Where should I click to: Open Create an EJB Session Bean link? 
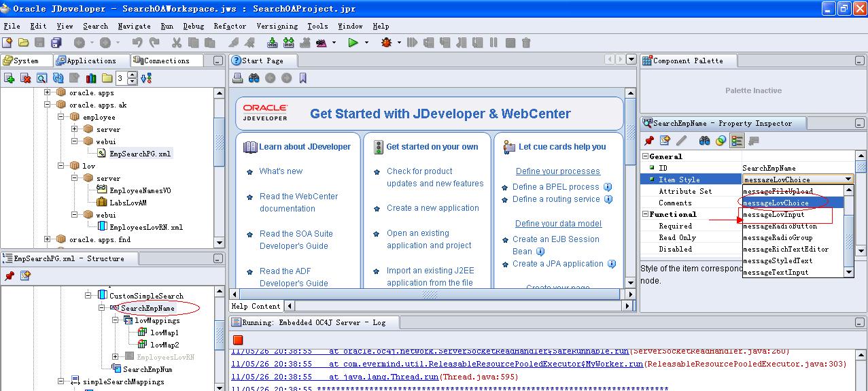556,245
